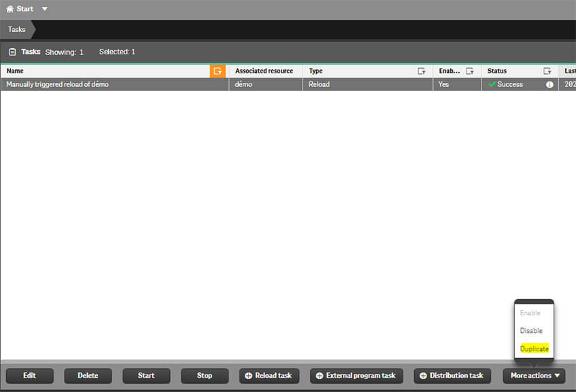Delete the selected task
Screen dimensions: 576x392
88,376
